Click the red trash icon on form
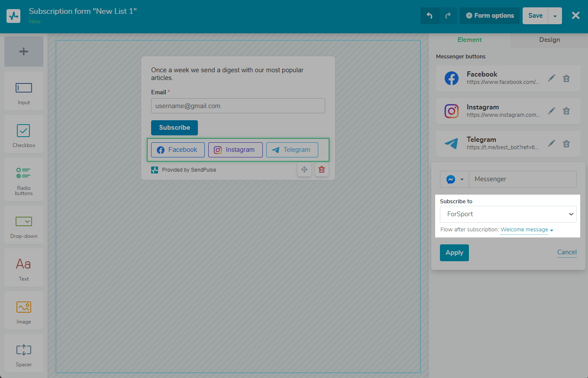The image size is (588, 378). 321,170
